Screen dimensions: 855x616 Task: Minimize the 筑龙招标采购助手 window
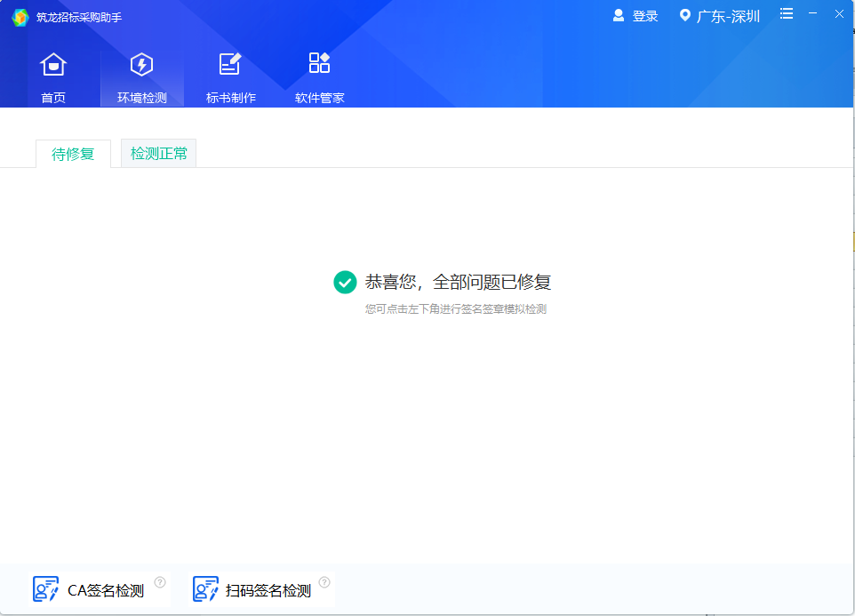(x=812, y=13)
